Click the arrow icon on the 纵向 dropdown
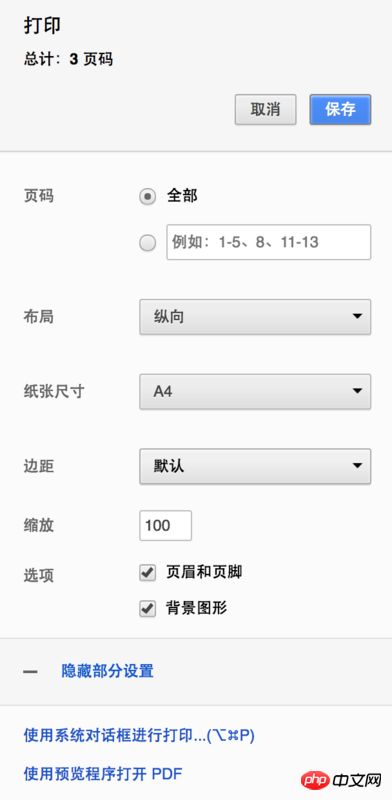 pos(357,317)
